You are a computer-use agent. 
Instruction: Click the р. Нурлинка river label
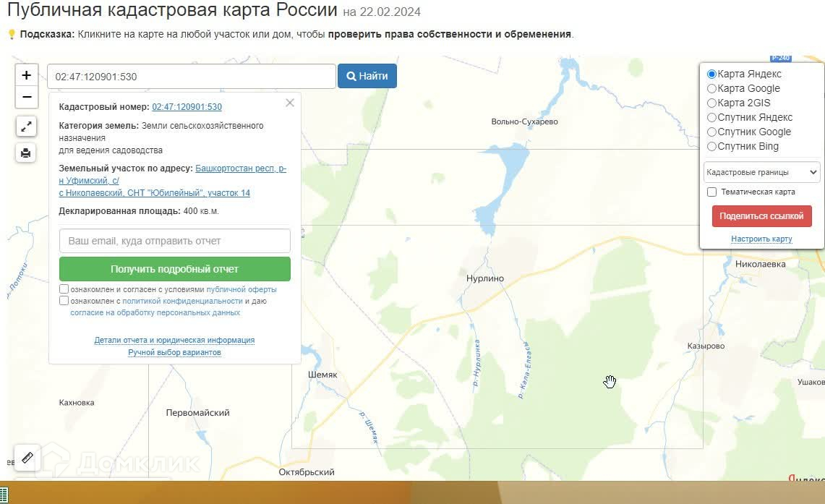[476, 363]
